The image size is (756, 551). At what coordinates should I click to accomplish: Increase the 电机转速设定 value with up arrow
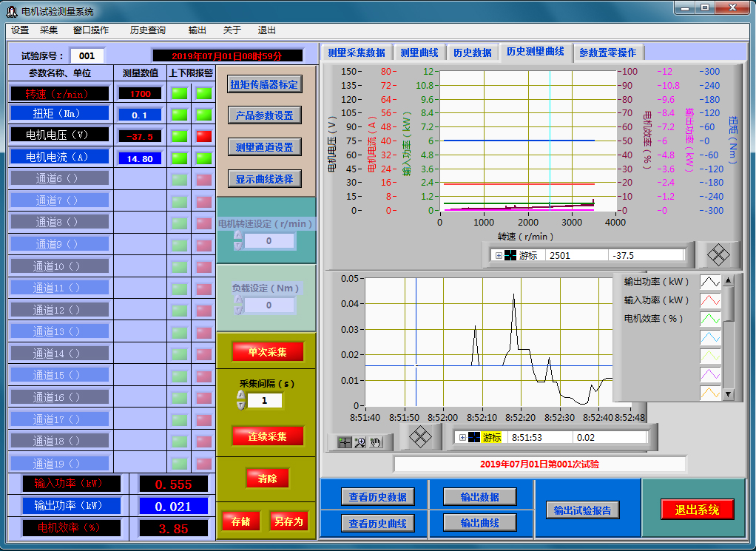coord(237,235)
